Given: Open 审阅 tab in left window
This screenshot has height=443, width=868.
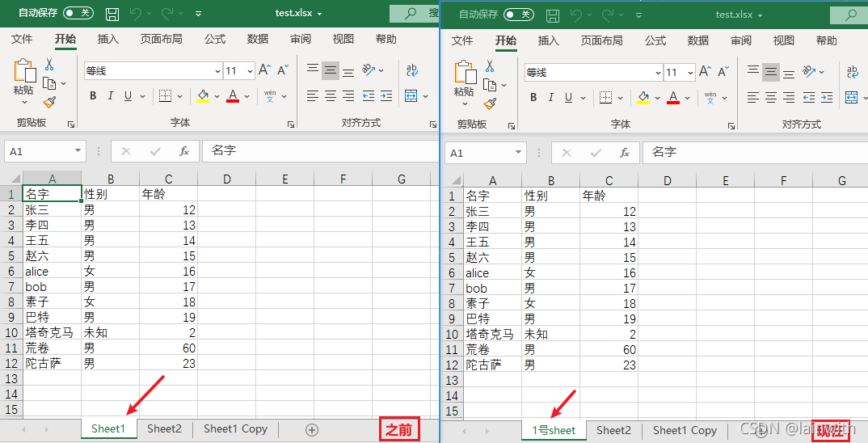Looking at the screenshot, I should coord(301,39).
